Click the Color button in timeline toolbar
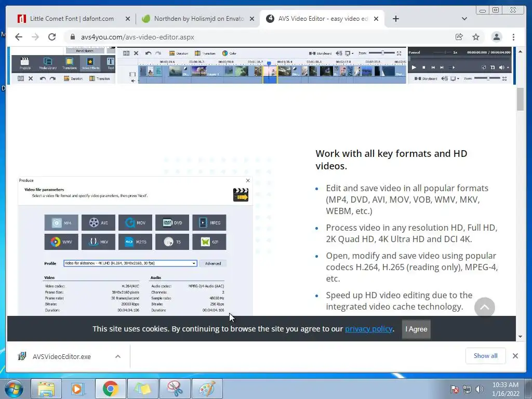Image resolution: width=532 pixels, height=399 pixels. (x=229, y=54)
